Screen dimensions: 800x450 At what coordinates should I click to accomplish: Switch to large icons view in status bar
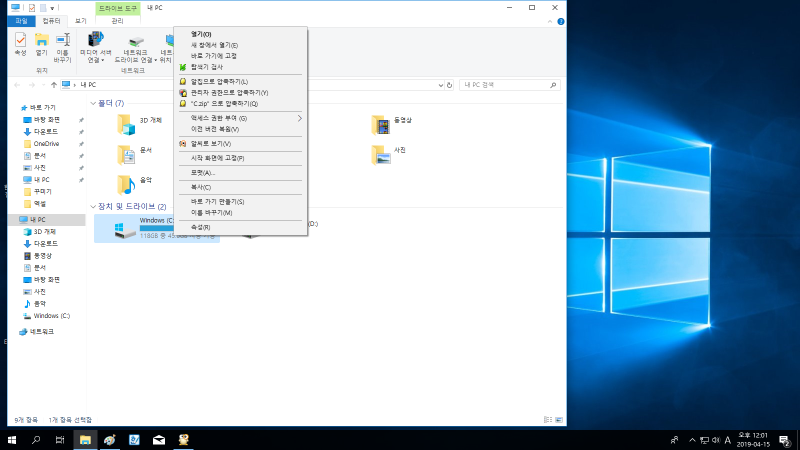tap(559, 420)
